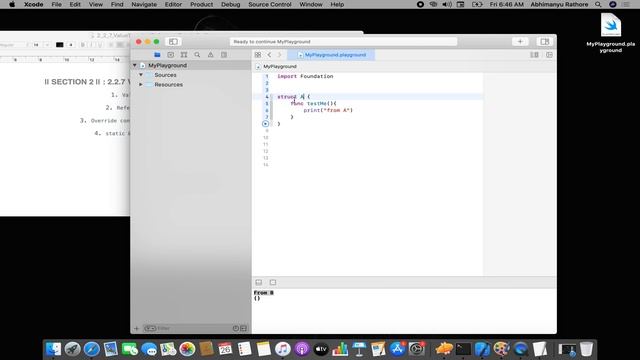Collapse the Sources folder

point(141,75)
